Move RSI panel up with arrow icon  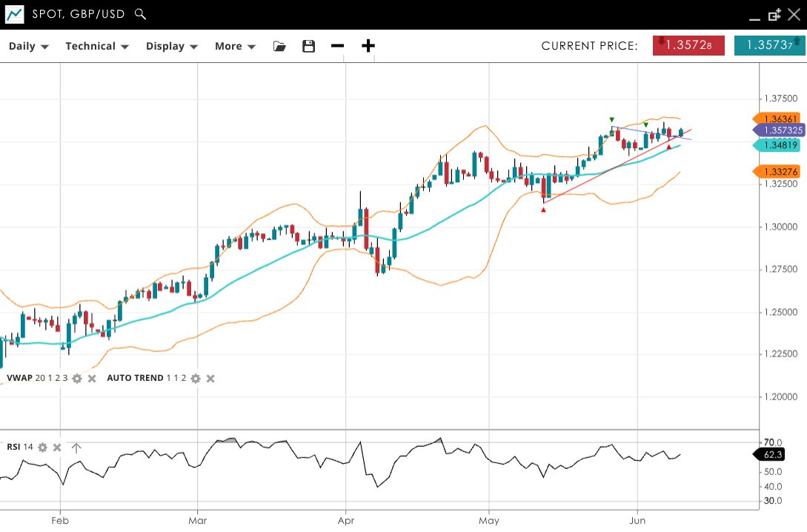pos(76,447)
